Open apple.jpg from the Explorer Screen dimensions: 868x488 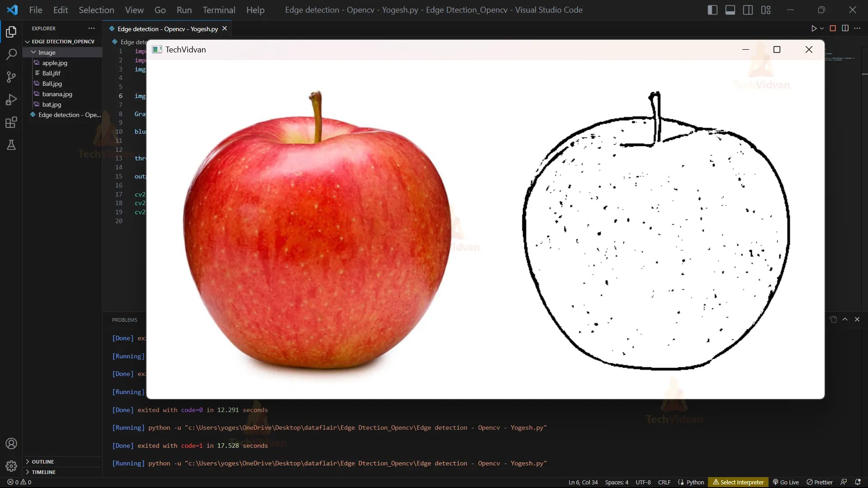[x=55, y=63]
